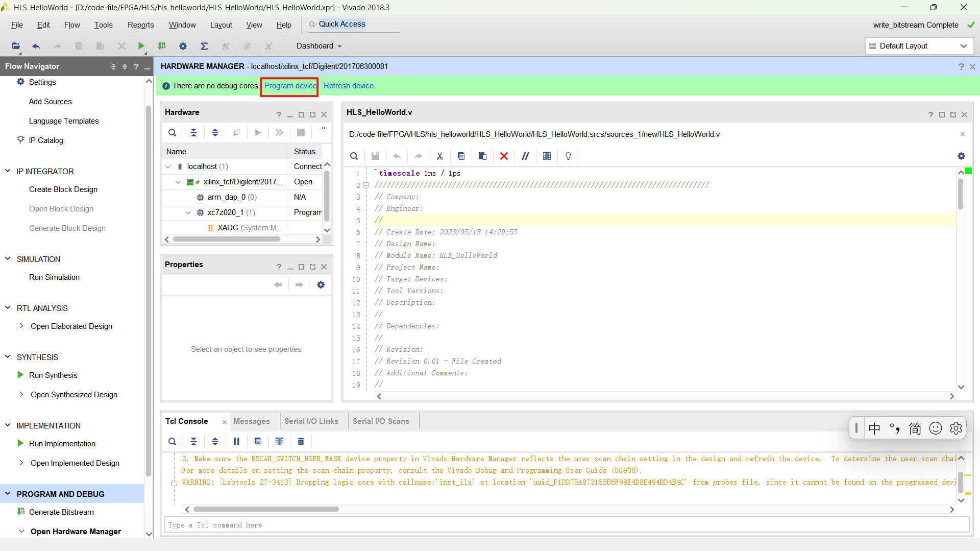The image size is (980, 551).
Task: Click Run Synthesis in Flow Navigator
Action: coord(53,375)
